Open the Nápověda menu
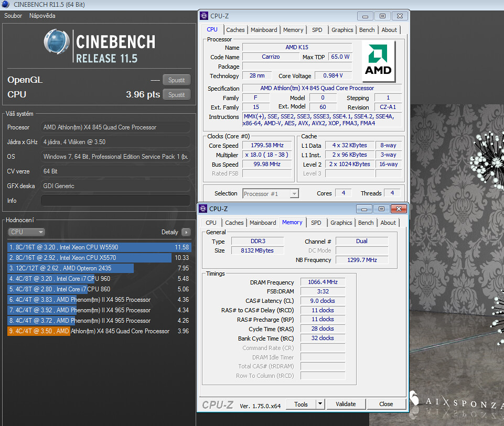This screenshot has width=504, height=426. [x=42, y=15]
